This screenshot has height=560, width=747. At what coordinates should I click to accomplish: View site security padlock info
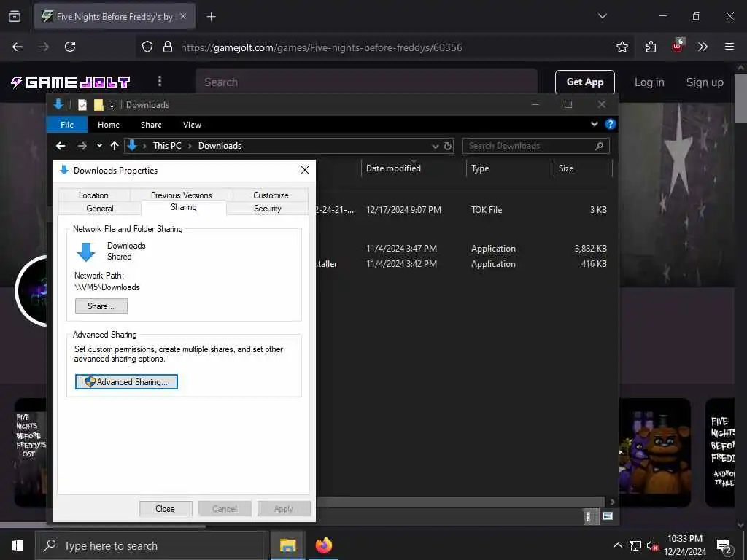(x=167, y=47)
